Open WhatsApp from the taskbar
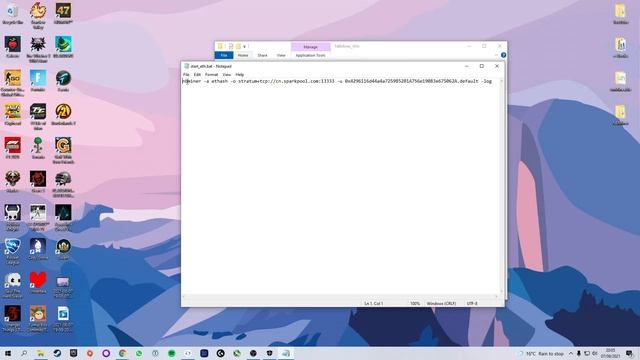 tap(139, 353)
